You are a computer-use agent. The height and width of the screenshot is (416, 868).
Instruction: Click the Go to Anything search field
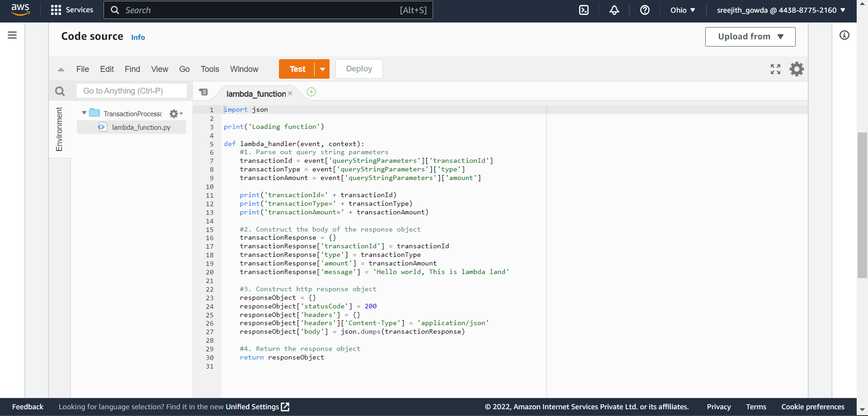[132, 90]
